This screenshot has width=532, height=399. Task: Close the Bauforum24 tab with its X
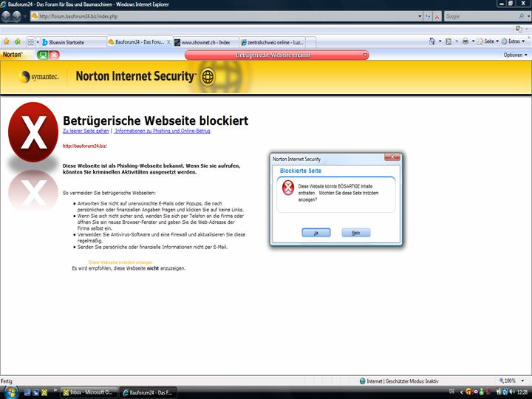(168, 42)
